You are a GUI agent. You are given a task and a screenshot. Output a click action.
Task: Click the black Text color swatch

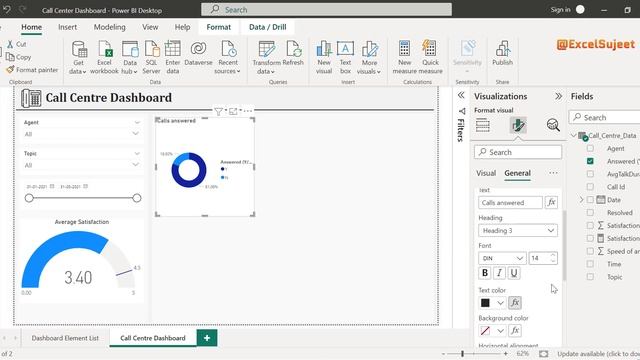click(x=485, y=303)
